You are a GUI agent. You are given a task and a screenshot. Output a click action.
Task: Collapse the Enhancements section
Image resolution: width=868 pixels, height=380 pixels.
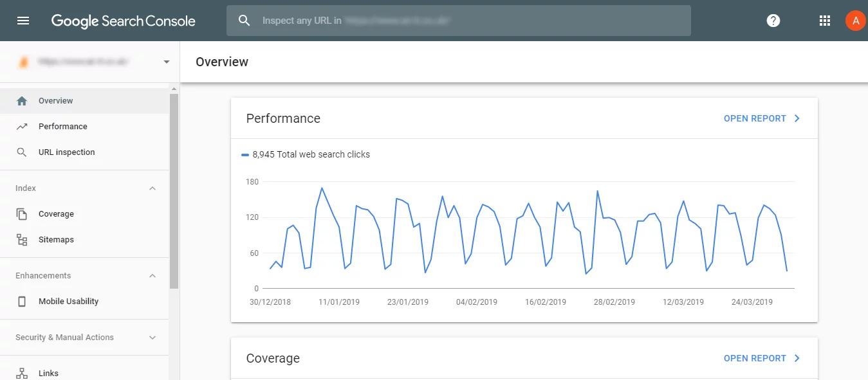[x=152, y=275]
